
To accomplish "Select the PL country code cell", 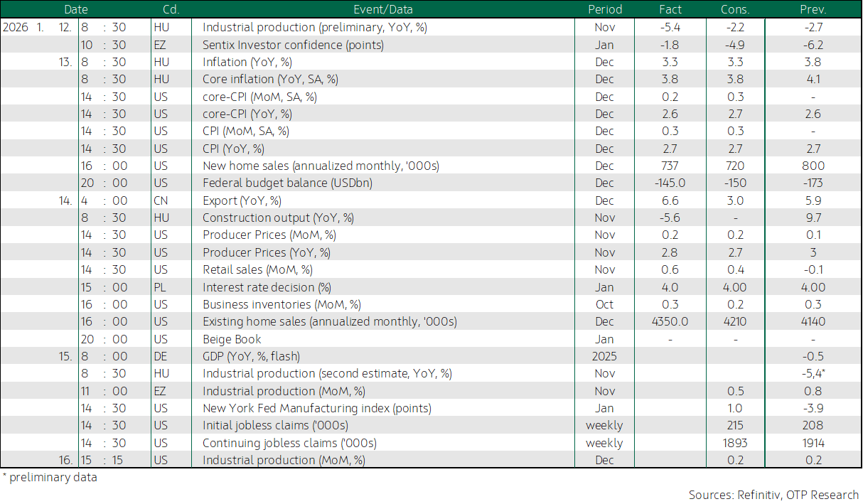I will [160, 287].
